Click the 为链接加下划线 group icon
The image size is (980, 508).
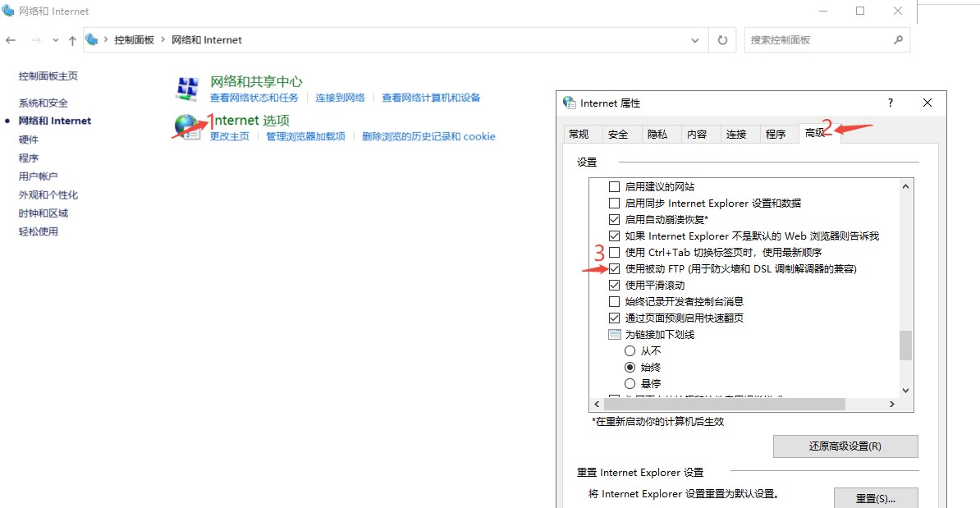point(615,334)
